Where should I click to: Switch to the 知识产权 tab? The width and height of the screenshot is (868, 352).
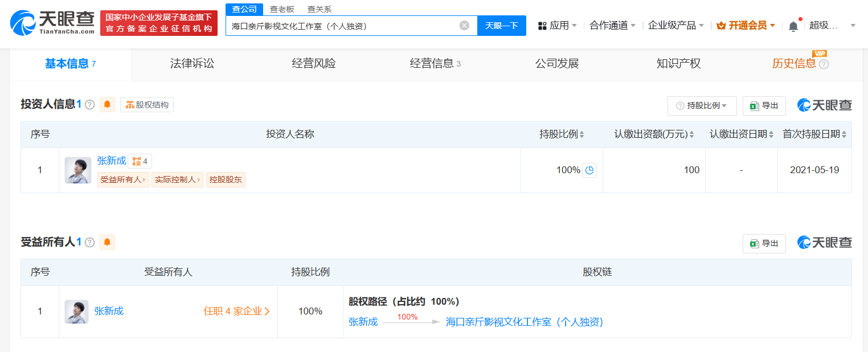pos(678,64)
